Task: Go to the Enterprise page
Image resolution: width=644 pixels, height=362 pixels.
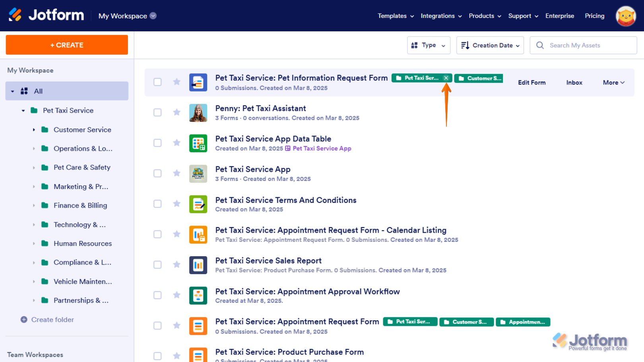Action: click(x=560, y=16)
